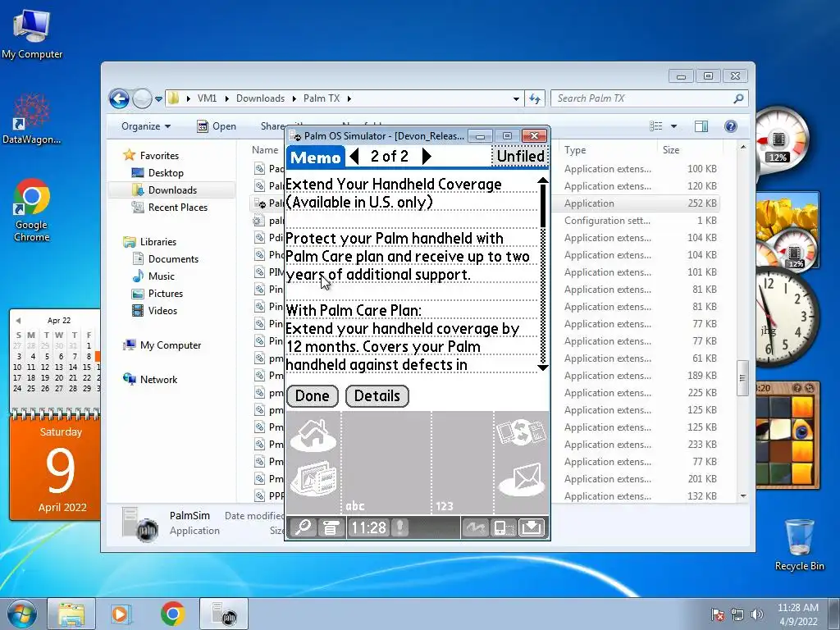The width and height of the screenshot is (840, 630).
Task: Open Windows Media Player from taskbar
Action: [x=121, y=614]
